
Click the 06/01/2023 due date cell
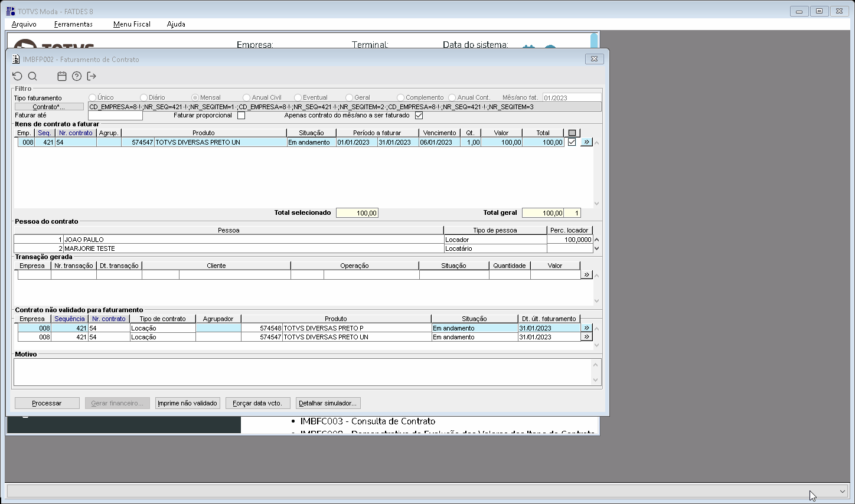coord(440,142)
